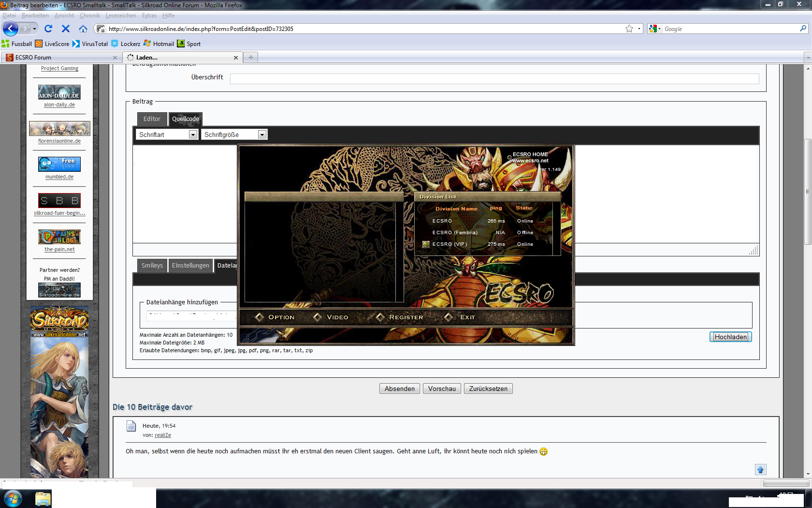Go to the browser home page icon
Image resolution: width=812 pixels, height=508 pixels.
(x=83, y=29)
